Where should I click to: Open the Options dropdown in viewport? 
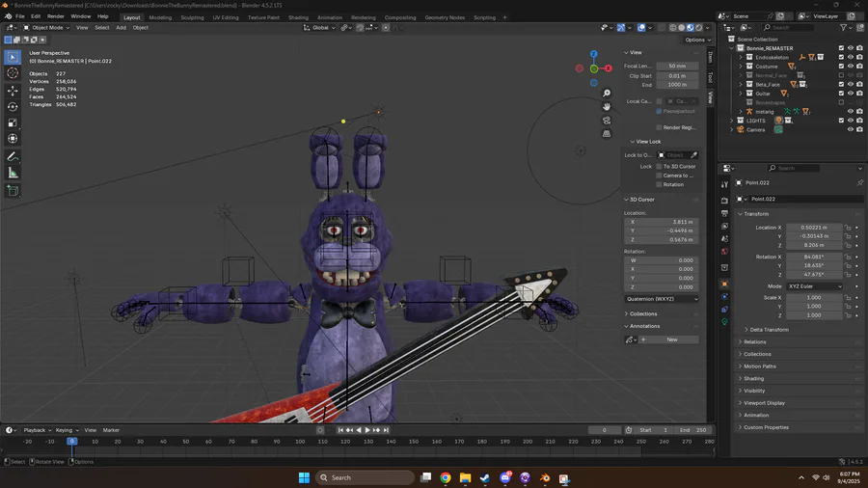pyautogui.click(x=697, y=40)
